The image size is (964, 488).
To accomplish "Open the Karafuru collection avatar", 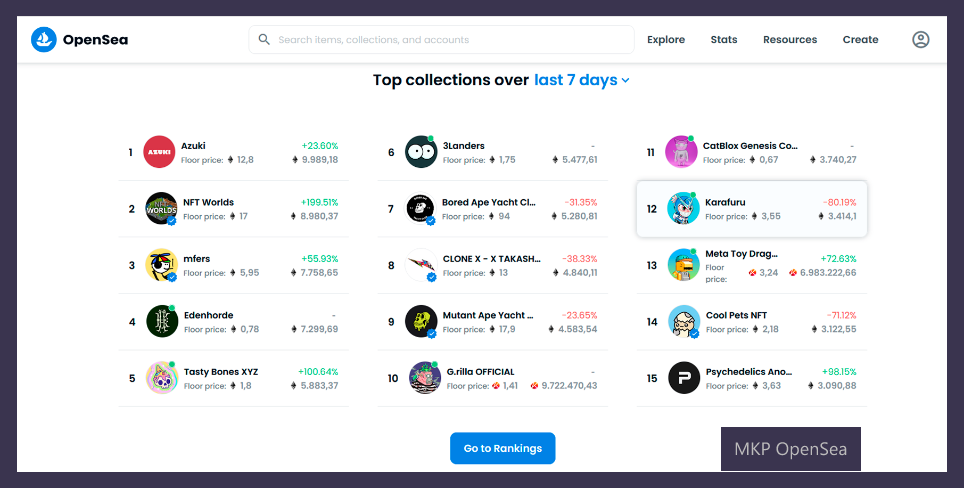I will coord(683,208).
